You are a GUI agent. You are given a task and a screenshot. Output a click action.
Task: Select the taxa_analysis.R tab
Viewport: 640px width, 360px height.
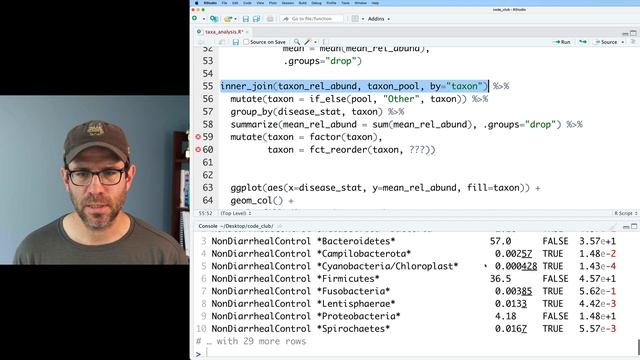(224, 32)
